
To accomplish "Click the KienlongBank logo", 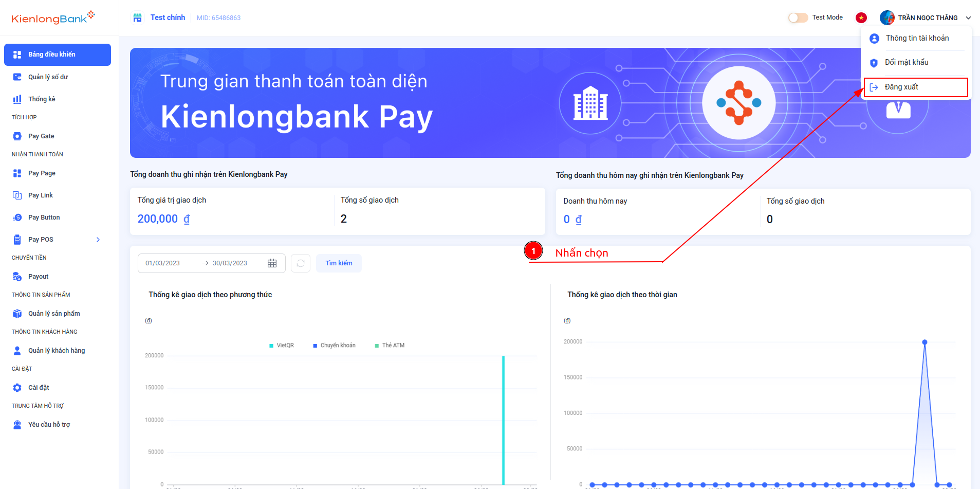I will [x=53, y=18].
